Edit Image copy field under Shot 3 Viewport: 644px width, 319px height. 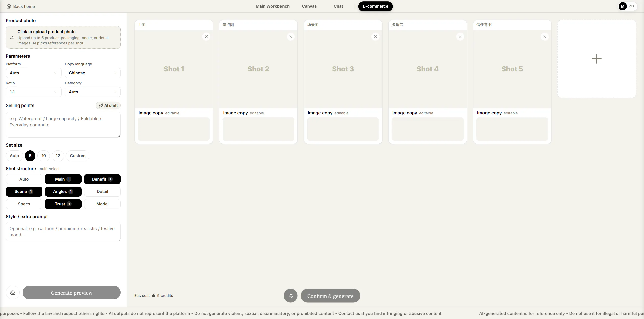[x=343, y=129]
